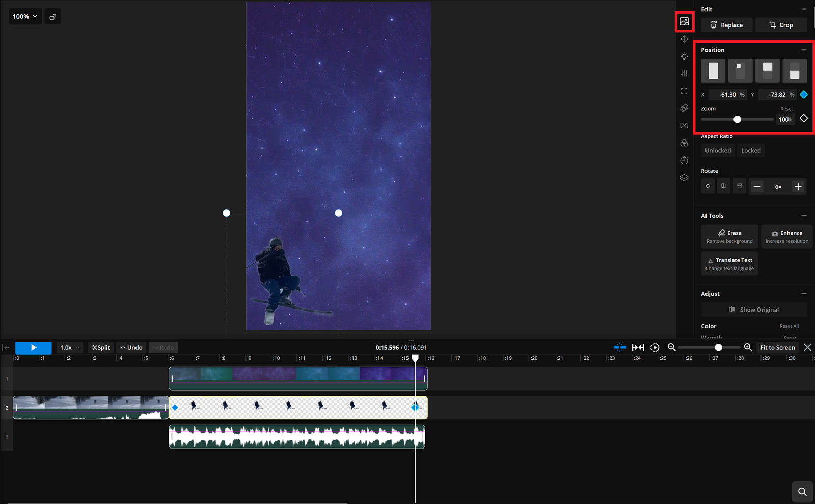Open the speed timer icon in sidebar
The height and width of the screenshot is (504, 815).
[684, 160]
